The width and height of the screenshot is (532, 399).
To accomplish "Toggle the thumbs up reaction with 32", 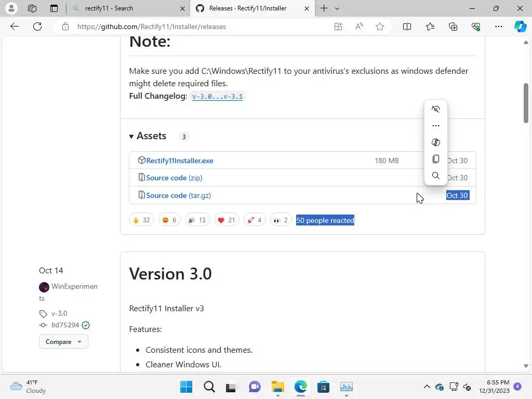I will tap(141, 220).
